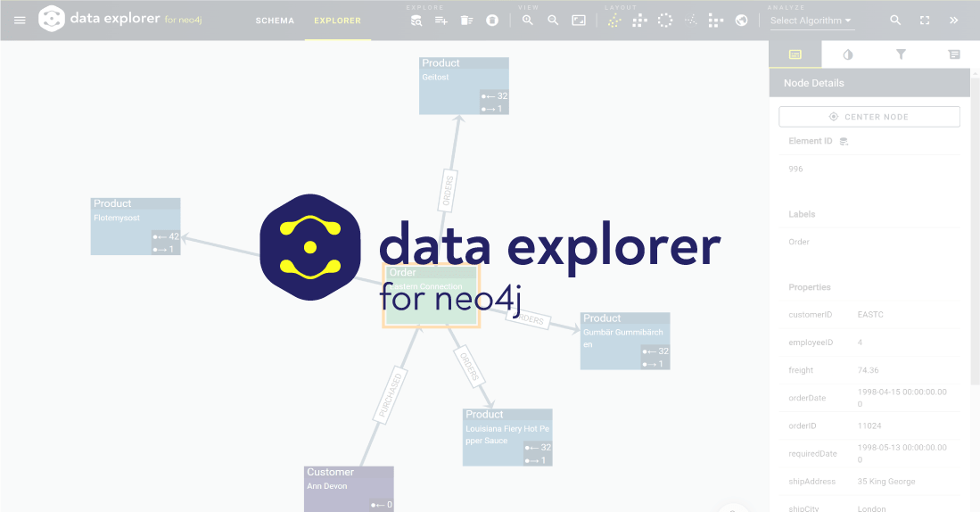Image resolution: width=980 pixels, height=512 pixels.
Task: Select the Ann Devon customer node
Action: point(349,489)
